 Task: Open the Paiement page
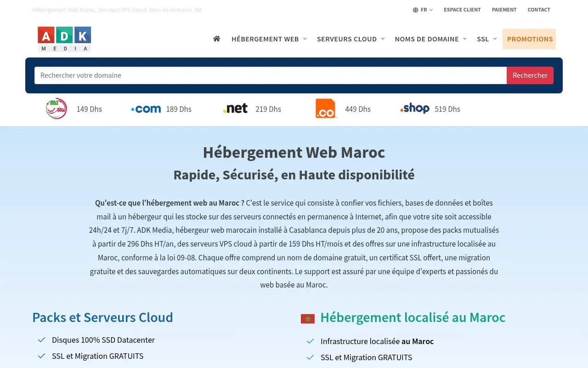pyautogui.click(x=504, y=10)
